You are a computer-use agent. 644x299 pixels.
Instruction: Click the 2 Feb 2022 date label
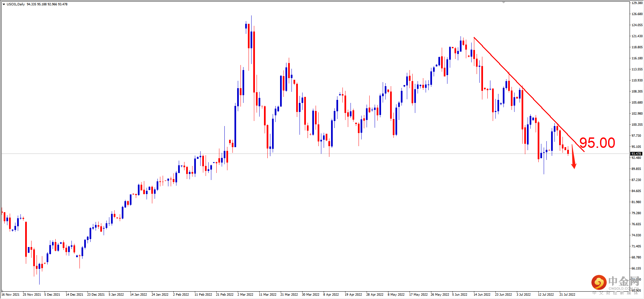pyautogui.click(x=181, y=295)
